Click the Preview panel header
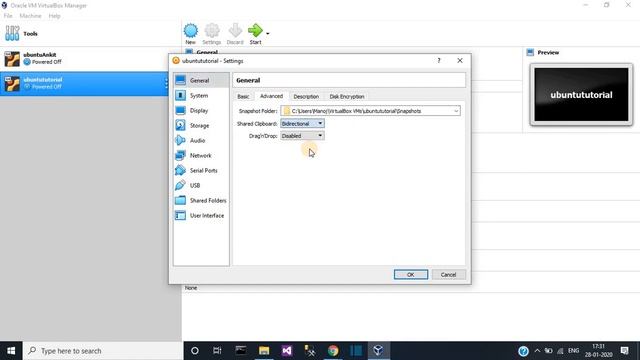 pos(548,53)
